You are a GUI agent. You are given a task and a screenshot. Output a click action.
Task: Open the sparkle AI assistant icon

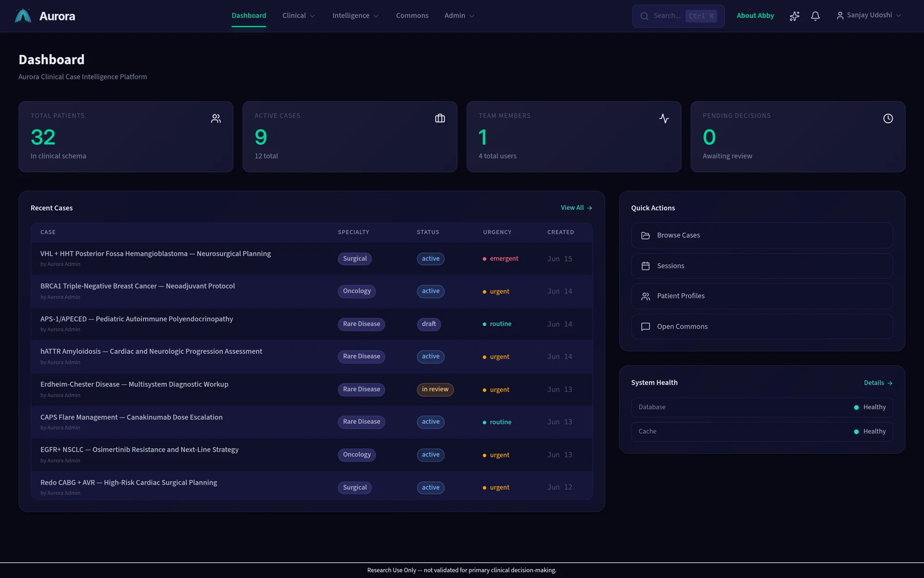pos(794,16)
